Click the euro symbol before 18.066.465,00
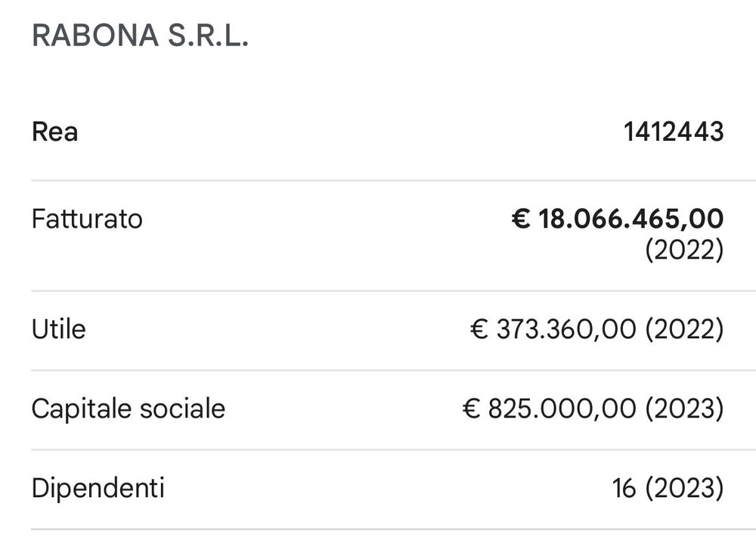 [x=521, y=219]
